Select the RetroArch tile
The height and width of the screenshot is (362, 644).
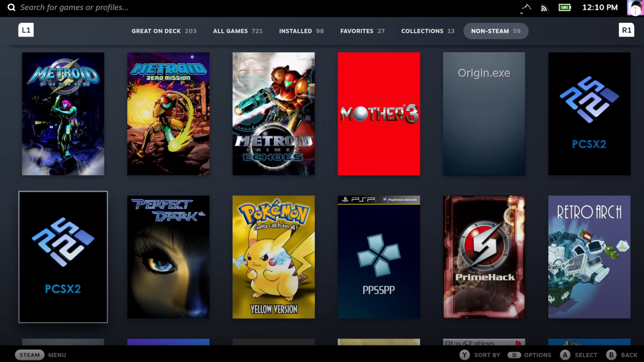point(589,257)
